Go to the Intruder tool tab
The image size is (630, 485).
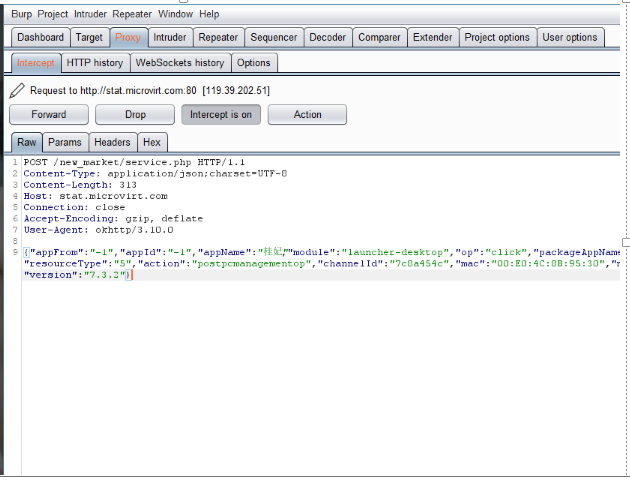pos(170,37)
